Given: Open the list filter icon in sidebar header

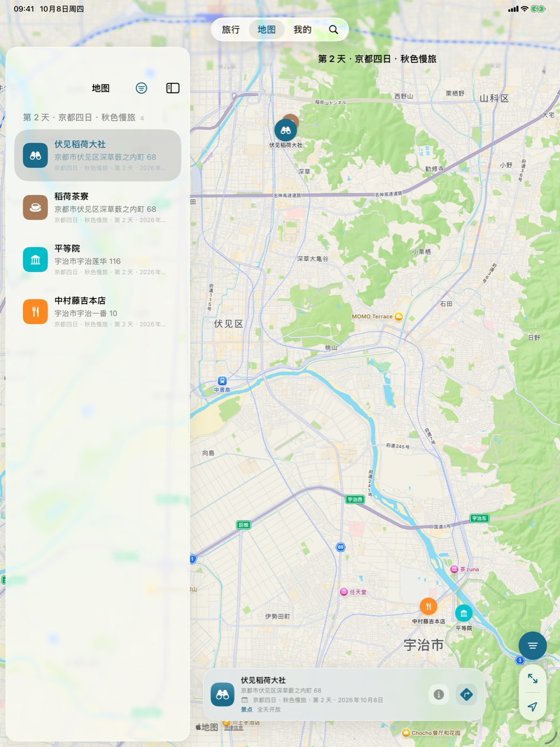Looking at the screenshot, I should click(141, 88).
